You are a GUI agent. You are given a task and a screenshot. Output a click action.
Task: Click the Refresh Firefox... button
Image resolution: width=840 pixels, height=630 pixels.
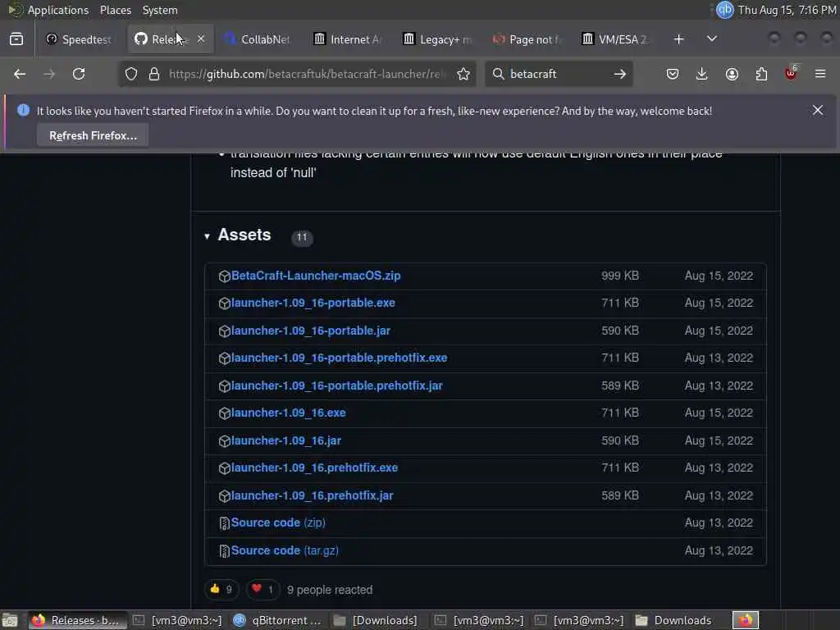pos(93,135)
